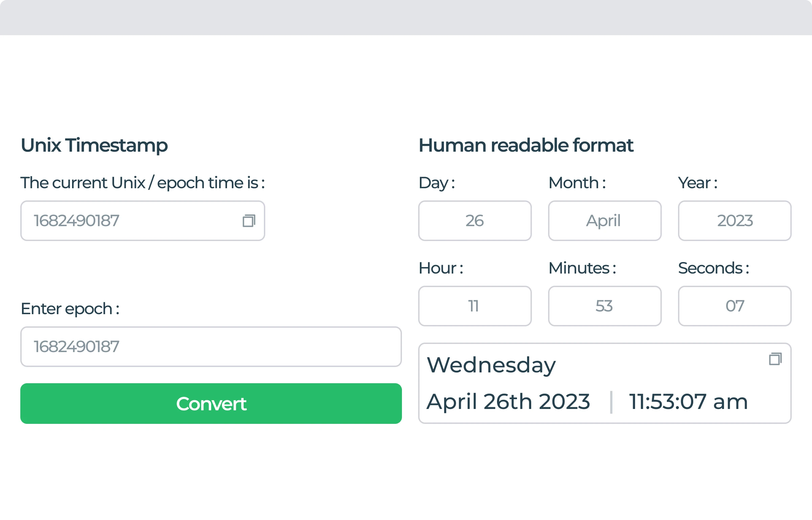
Task: Click the Human readable format heading
Action: pos(526,145)
